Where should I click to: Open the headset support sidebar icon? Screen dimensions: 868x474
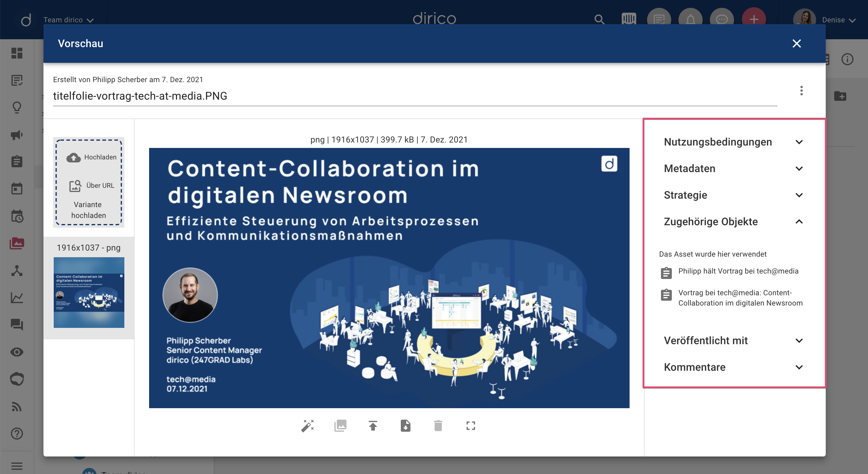[x=17, y=379]
